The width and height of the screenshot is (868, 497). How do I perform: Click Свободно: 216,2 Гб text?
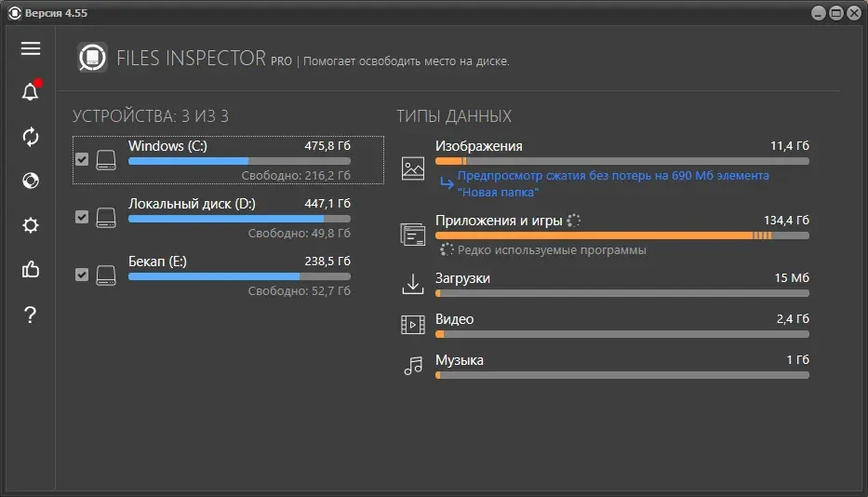(x=296, y=176)
